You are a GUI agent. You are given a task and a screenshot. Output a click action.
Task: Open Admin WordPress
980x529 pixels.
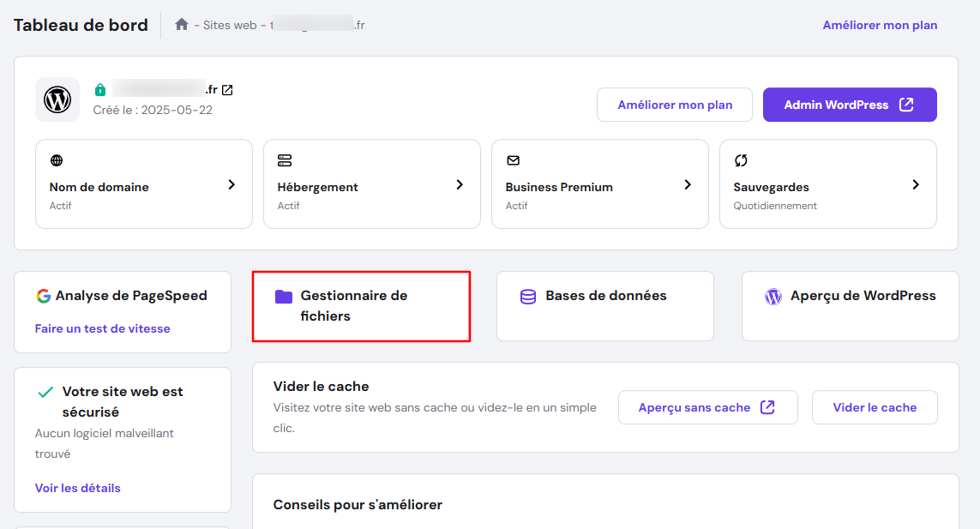[850, 105]
